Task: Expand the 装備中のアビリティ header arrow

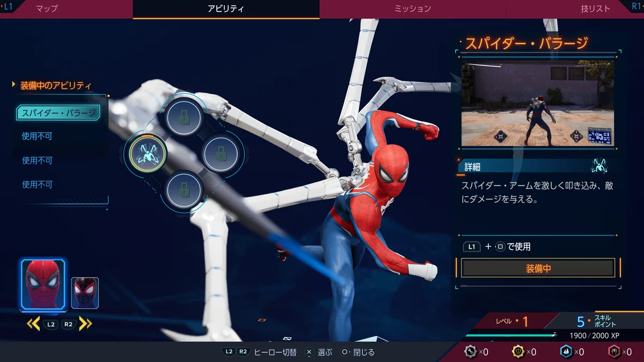Action: 14,85
